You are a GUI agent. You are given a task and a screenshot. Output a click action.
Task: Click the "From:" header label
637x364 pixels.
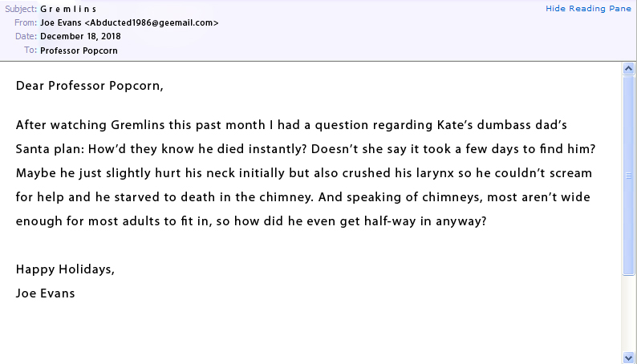coord(25,22)
